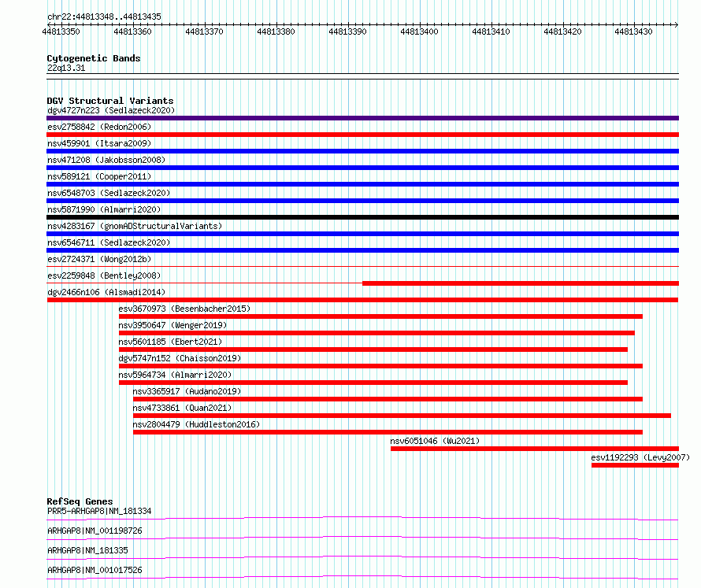The image size is (701, 588).
Task: Open variant nsv5964734 (Almarri2020) label
Action: pos(175,375)
